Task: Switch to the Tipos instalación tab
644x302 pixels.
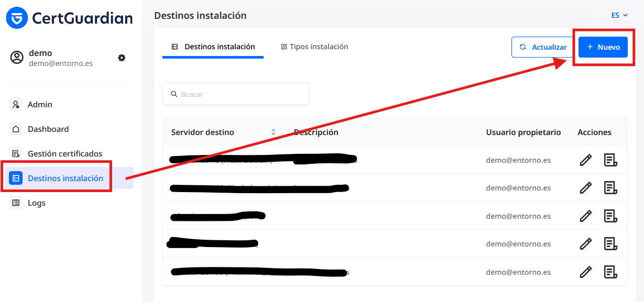Action: point(314,47)
